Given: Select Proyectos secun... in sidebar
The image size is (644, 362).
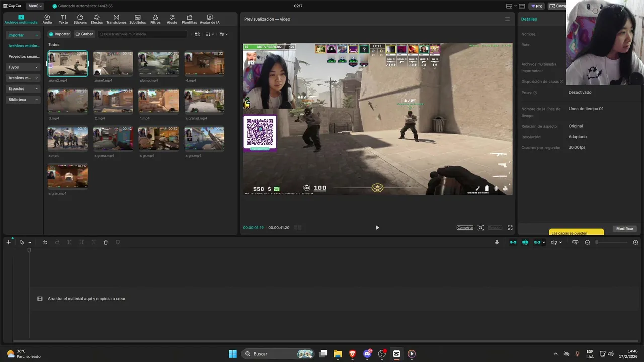Looking at the screenshot, I should pyautogui.click(x=24, y=57).
